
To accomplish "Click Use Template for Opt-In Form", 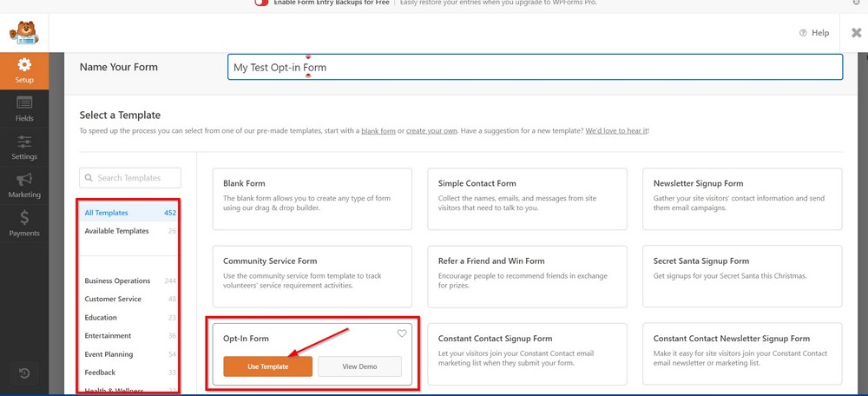I will coord(268,366).
